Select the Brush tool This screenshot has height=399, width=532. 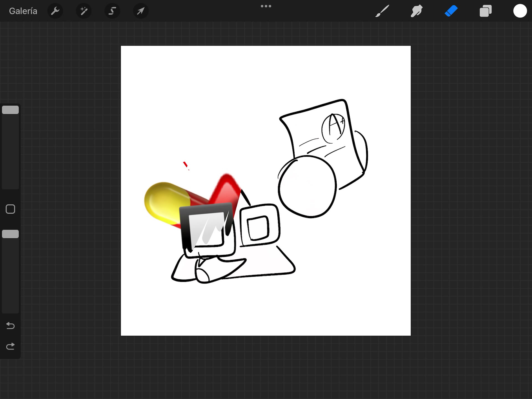[382, 11]
